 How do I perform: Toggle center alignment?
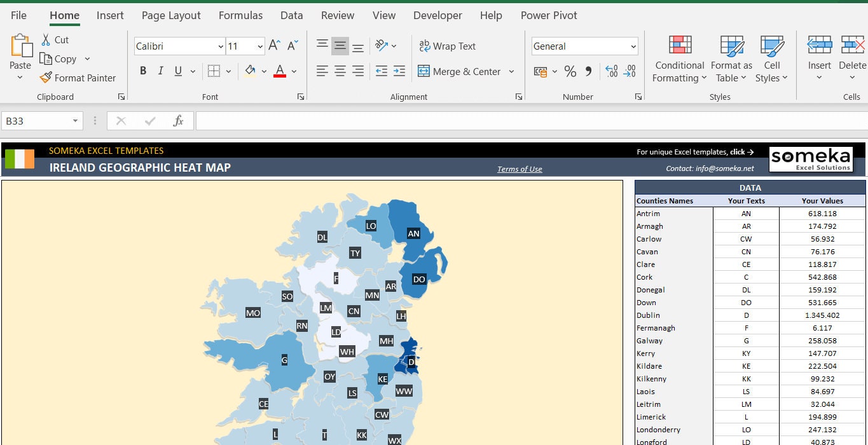tap(340, 71)
